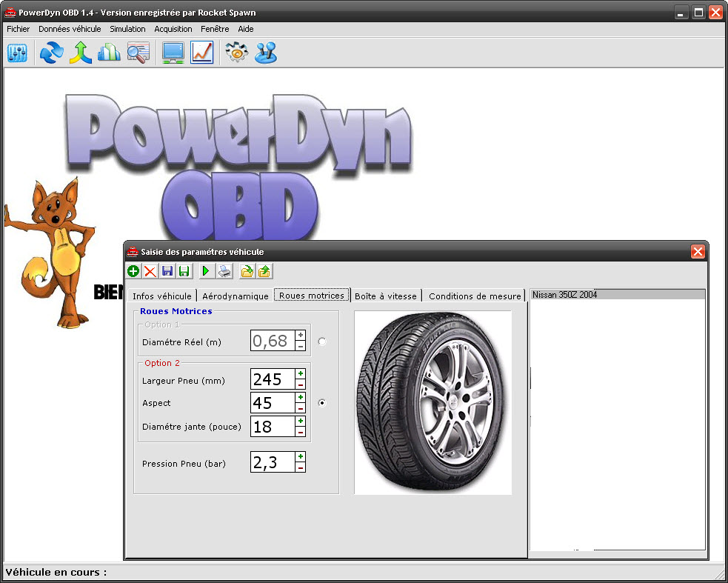Viewport: 728px width, 583px height.
Task: Select the Option 2 radio button
Action: [321, 403]
